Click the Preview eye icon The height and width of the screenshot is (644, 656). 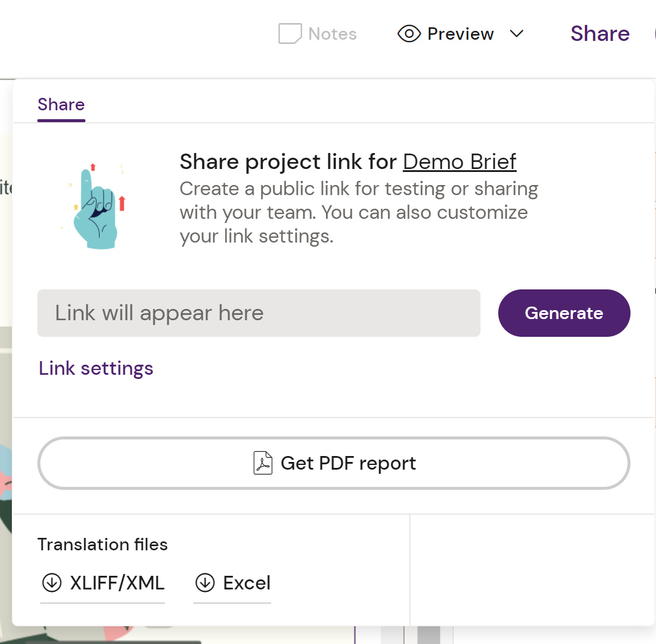[409, 34]
